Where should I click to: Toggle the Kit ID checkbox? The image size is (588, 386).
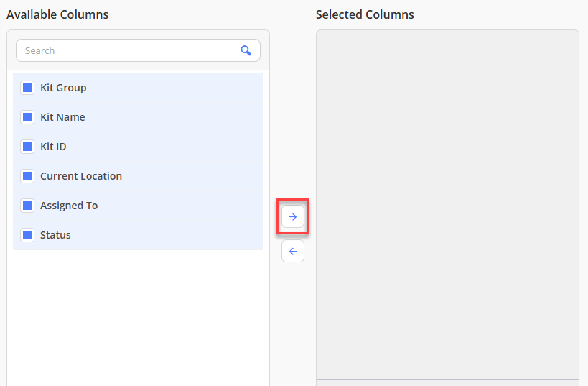point(27,147)
